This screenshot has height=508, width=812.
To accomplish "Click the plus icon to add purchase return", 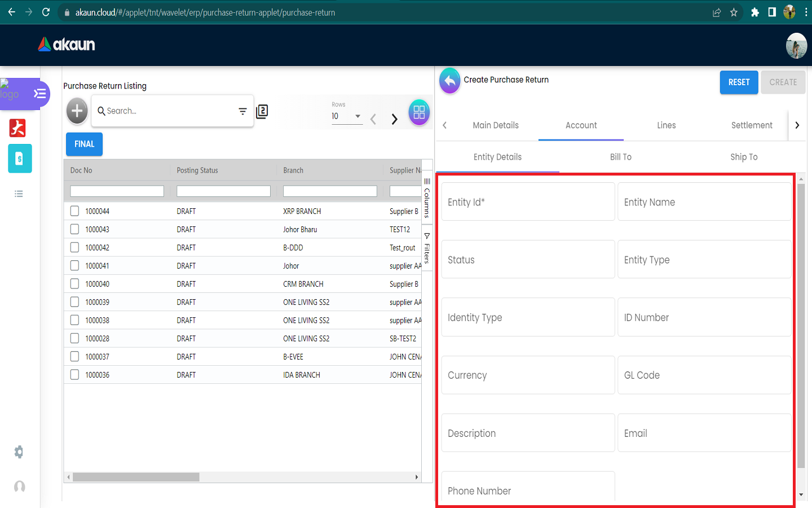I will [x=77, y=111].
